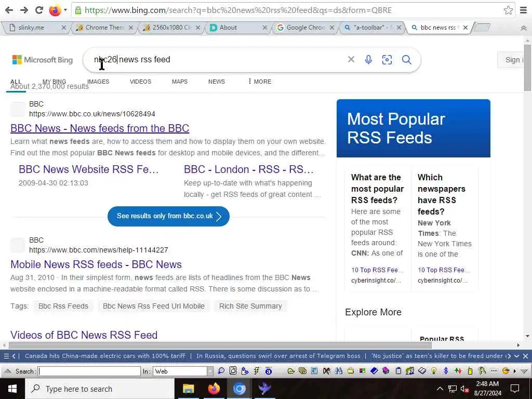
Task: Go back using the browser back arrow
Action: point(9,10)
